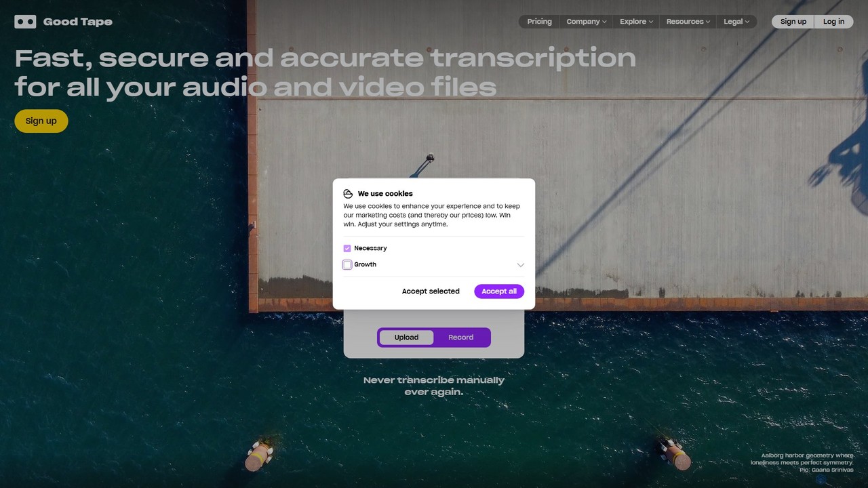Click the cookie icon in the dialog

pyautogui.click(x=348, y=194)
